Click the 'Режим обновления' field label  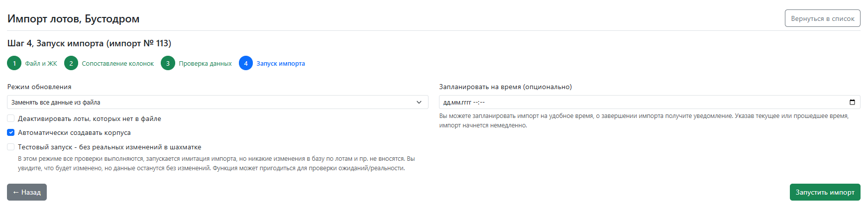pos(39,87)
